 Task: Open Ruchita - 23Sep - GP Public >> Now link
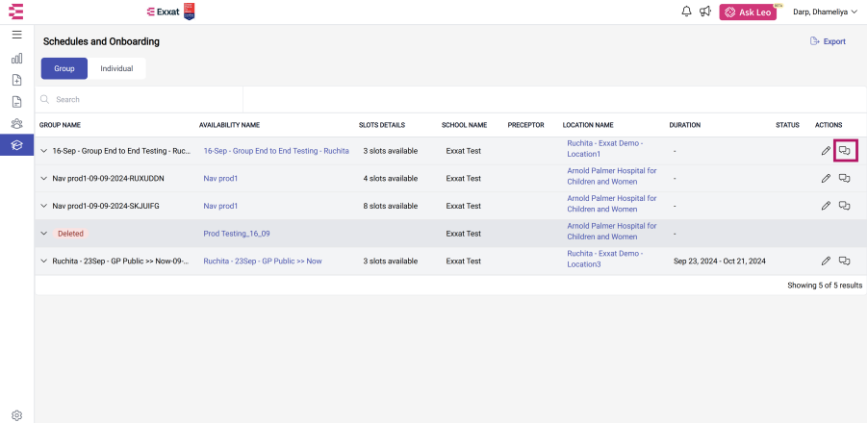click(263, 261)
